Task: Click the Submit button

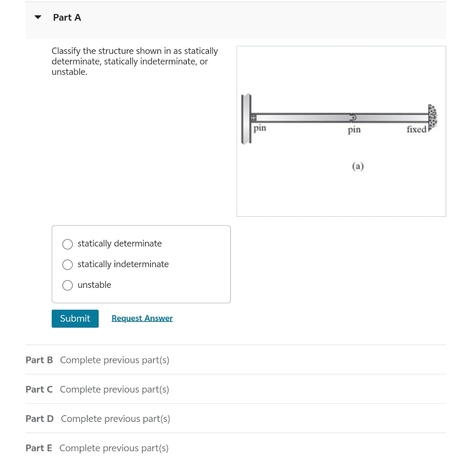Action: pos(75,318)
